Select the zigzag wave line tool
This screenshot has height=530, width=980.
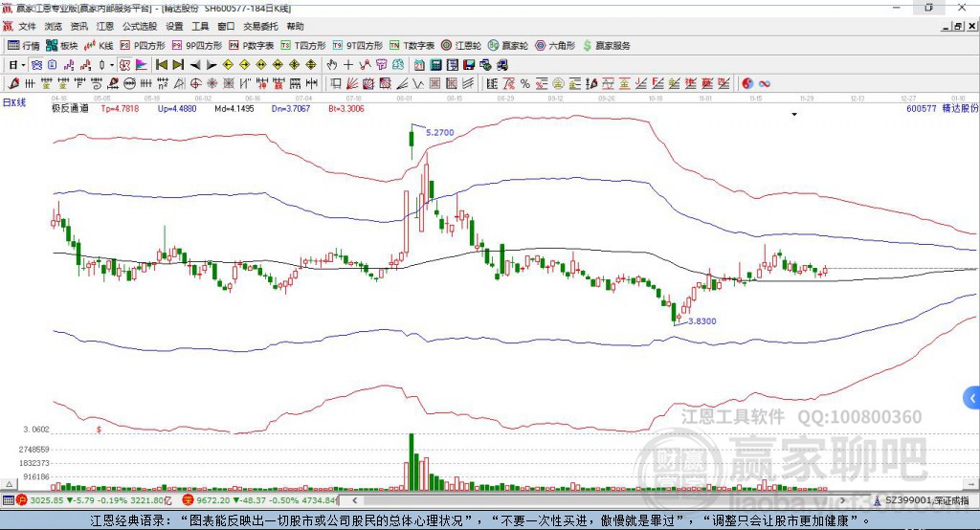point(417,83)
